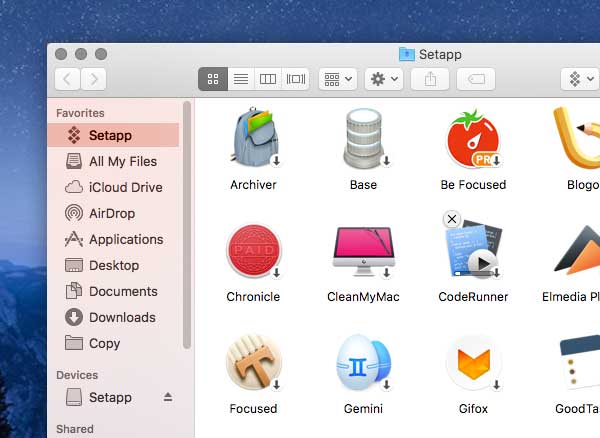The image size is (600, 438).
Task: Click the Archiver file name label
Action: point(253,185)
